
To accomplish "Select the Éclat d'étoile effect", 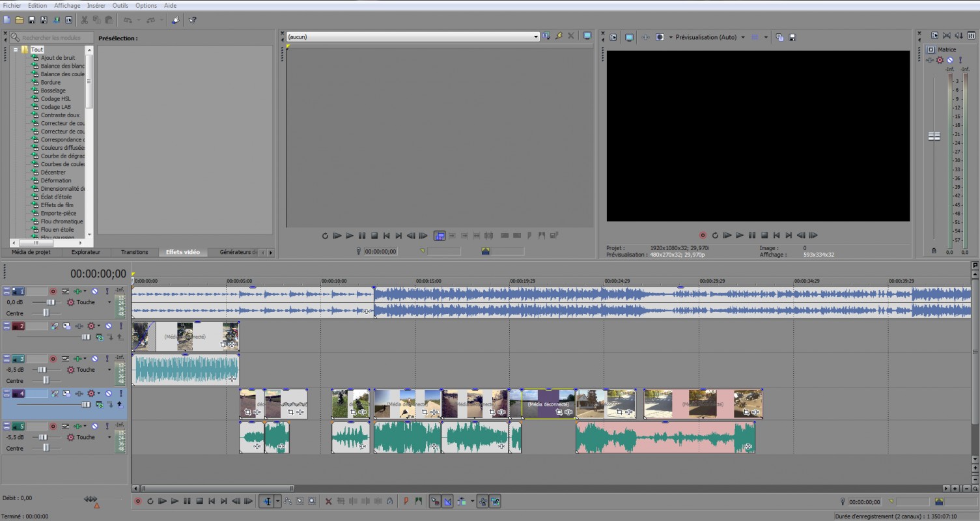I will point(57,197).
